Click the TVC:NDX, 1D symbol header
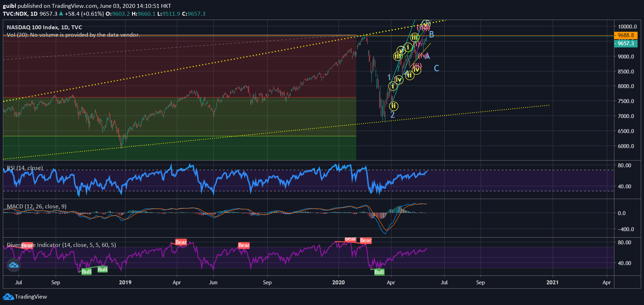This screenshot has height=305, width=644. 20,14
